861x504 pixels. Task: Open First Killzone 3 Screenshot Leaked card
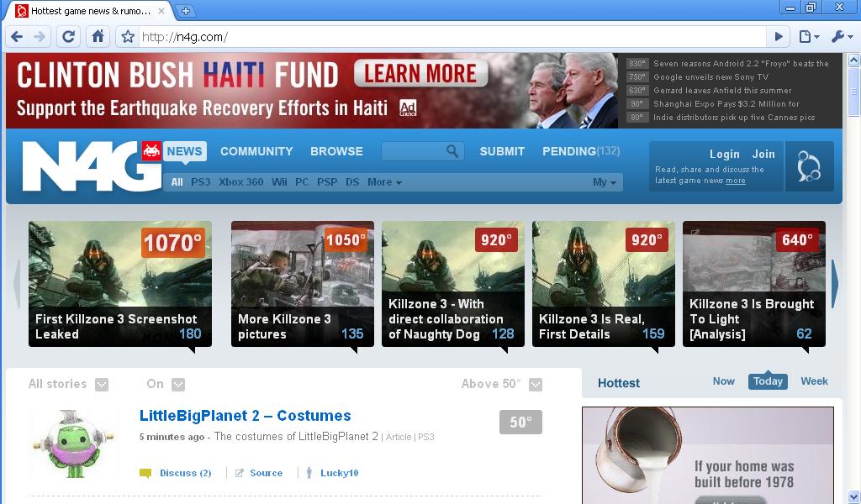tap(120, 284)
